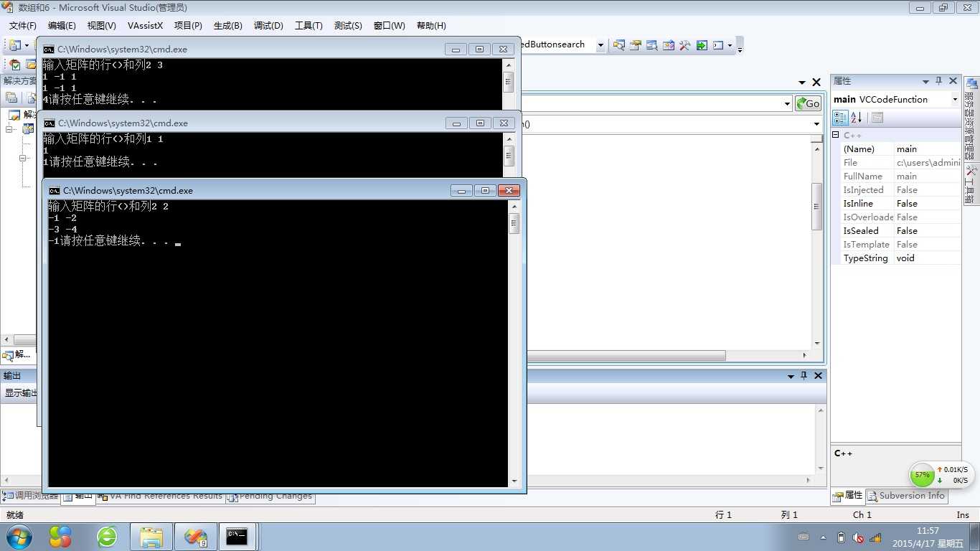Switch properties to categorized view
980x551 pixels.
(839, 118)
